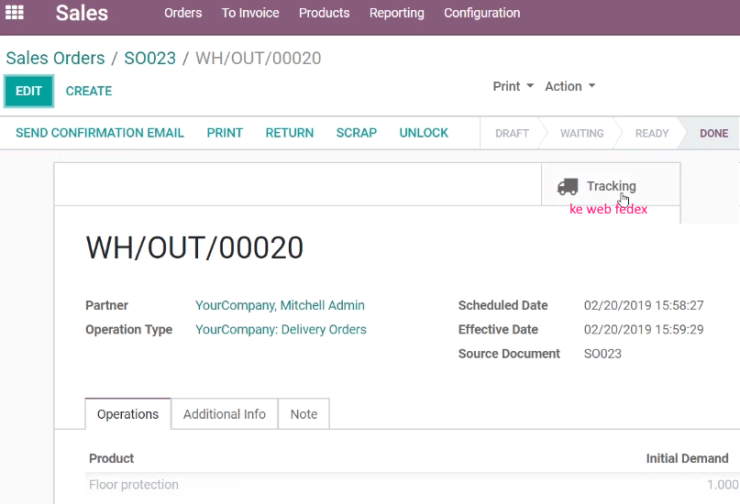Screen dimensions: 740x504
Task: Click SEND CONFIRMATION EMAIL
Action: (100, 133)
